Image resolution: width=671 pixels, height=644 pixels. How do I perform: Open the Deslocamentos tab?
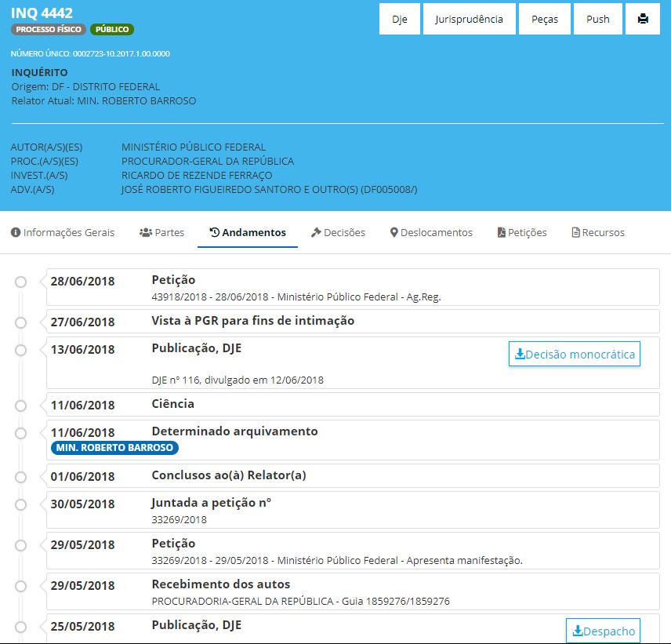tap(431, 232)
